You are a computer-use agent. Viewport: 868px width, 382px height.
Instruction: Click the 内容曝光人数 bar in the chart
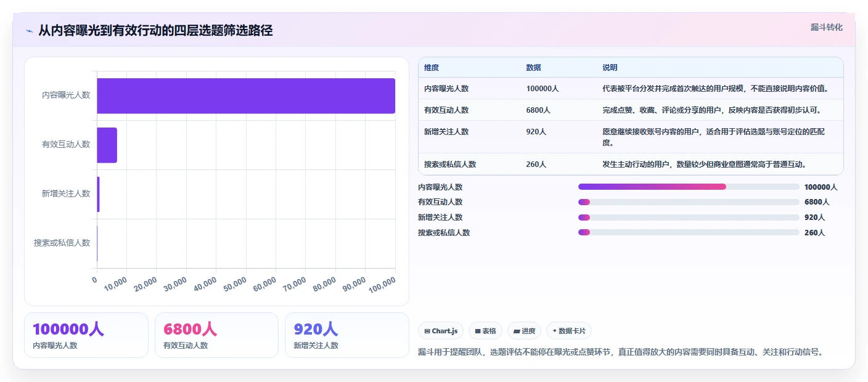(246, 95)
